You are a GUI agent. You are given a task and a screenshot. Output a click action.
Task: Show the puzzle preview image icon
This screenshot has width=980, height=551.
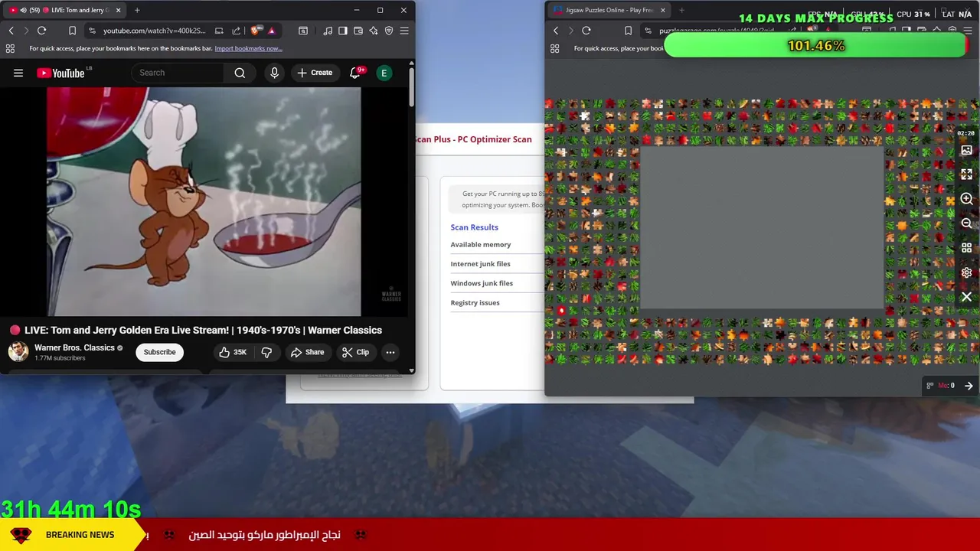tap(966, 150)
